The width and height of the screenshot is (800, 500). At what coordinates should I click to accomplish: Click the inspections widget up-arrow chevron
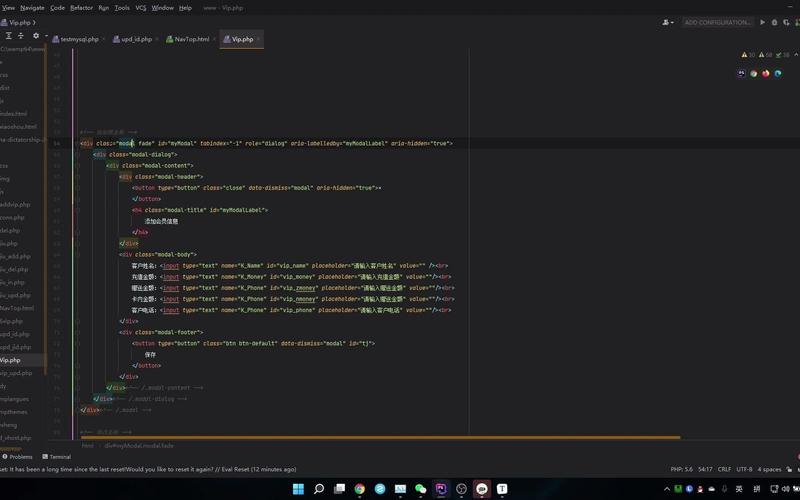[x=796, y=55]
